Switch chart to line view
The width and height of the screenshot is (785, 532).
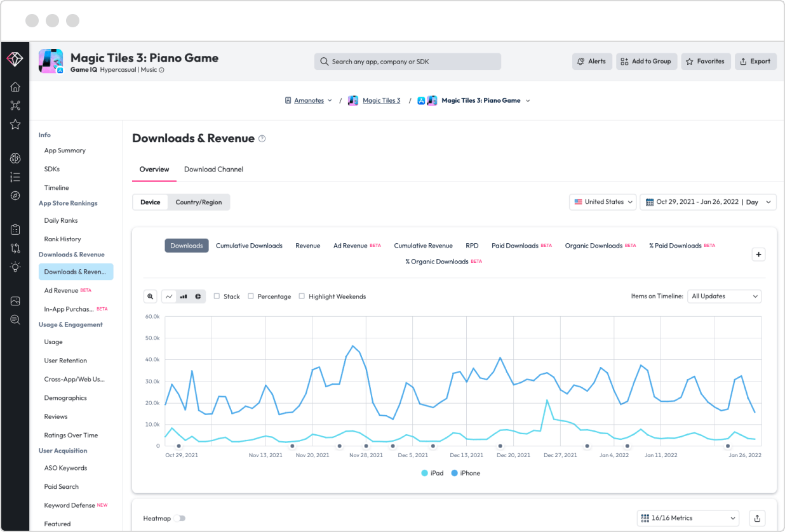pos(169,296)
